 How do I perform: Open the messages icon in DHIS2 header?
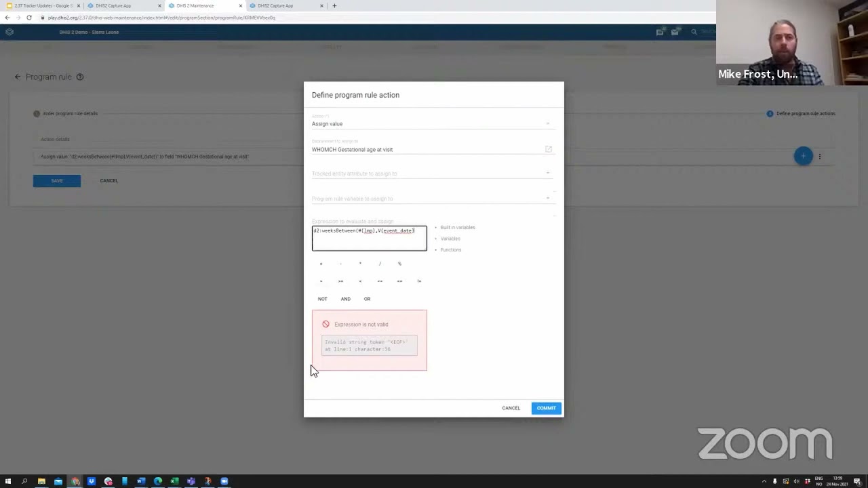675,32
